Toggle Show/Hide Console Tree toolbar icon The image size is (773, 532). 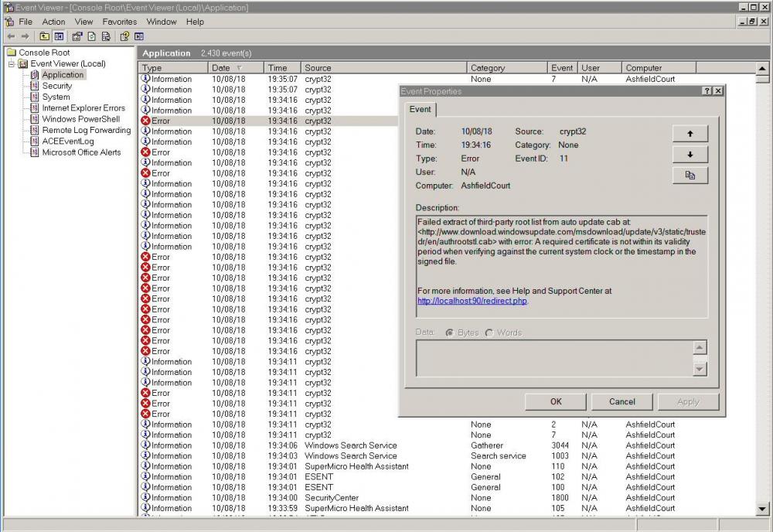coord(59,36)
